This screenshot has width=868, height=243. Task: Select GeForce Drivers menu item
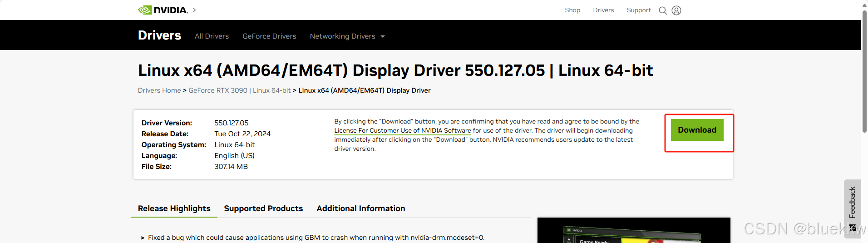(x=269, y=36)
